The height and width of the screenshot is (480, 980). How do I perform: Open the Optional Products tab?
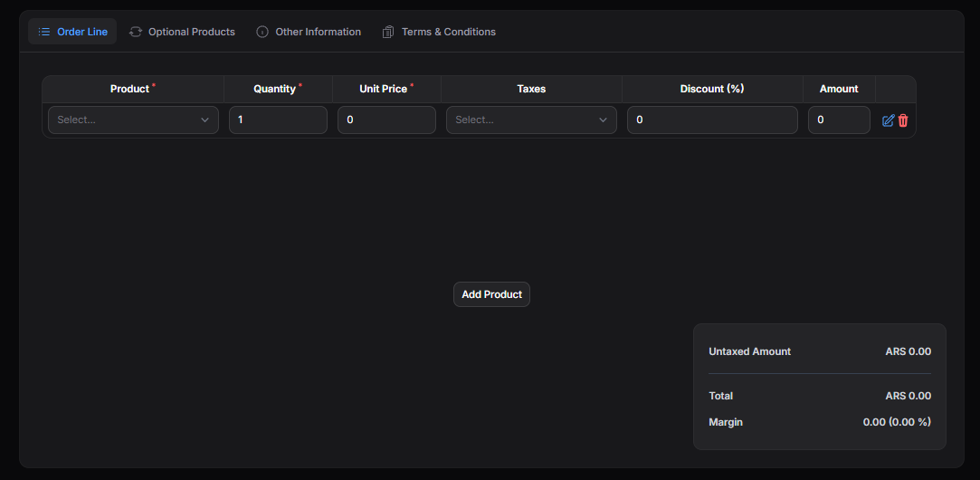click(182, 32)
